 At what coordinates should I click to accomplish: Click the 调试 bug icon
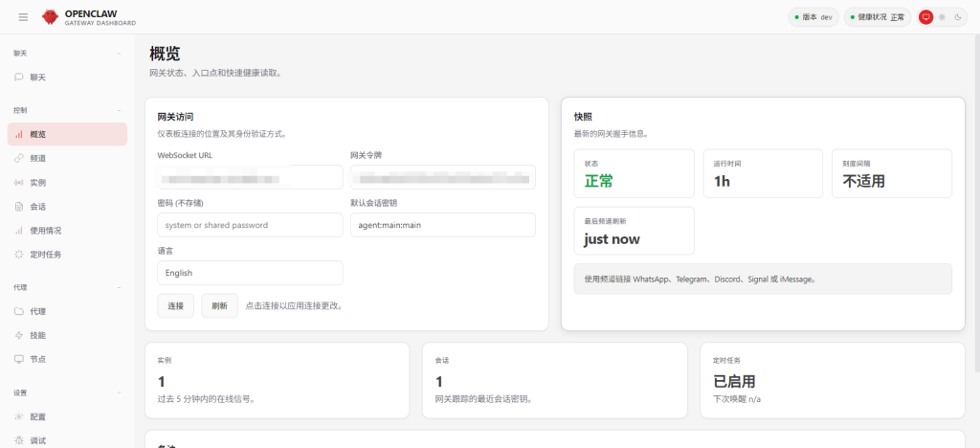pos(19,440)
